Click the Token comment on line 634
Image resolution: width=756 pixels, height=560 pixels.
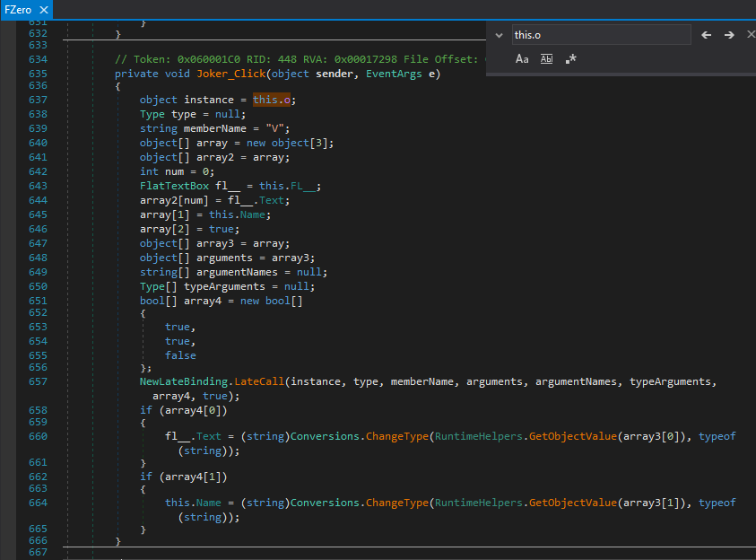pos(299,59)
